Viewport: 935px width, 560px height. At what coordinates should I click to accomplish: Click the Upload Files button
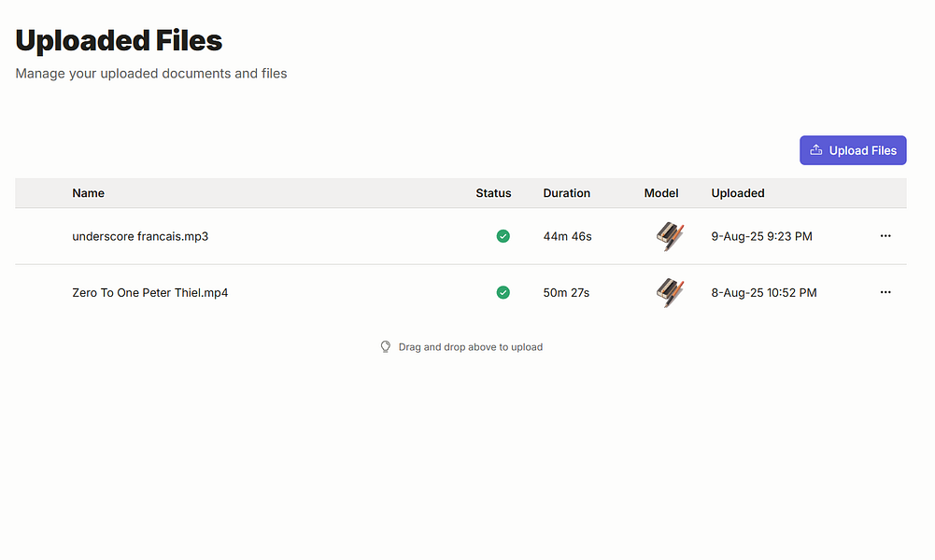(853, 150)
